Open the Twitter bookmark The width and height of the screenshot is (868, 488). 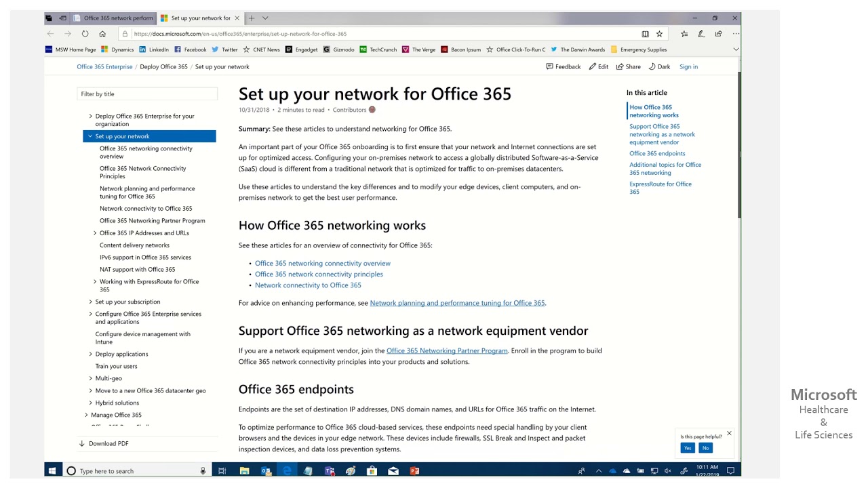(224, 49)
